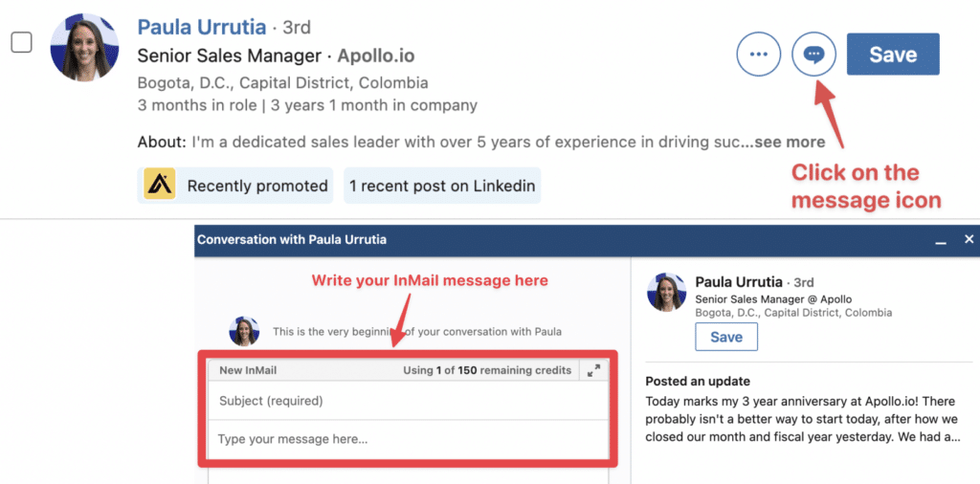
Task: Click Paula Urrutia's name in side panel
Action: pos(739,281)
